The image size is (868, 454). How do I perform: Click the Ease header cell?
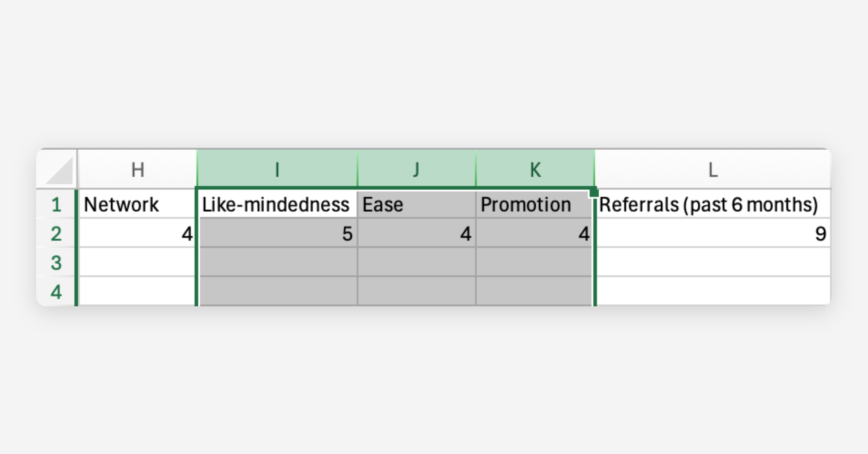point(416,205)
